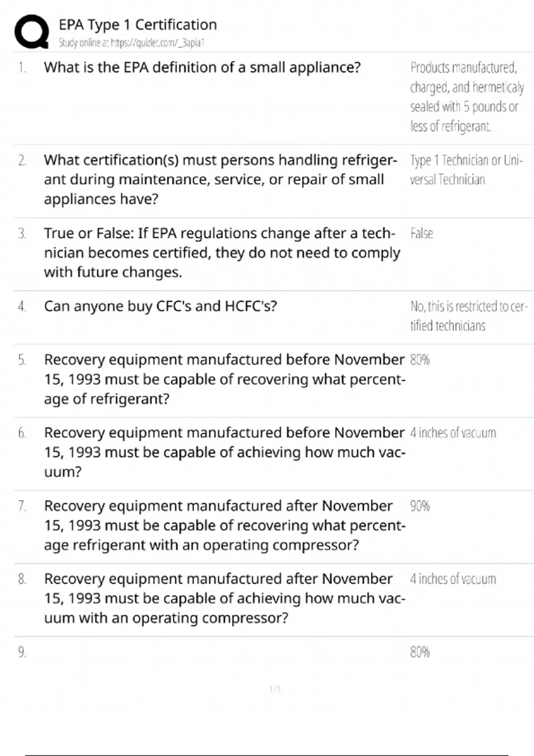Select the CFC's and HCFC's purchase question
This screenshot has width=534, height=756.
tap(160, 306)
